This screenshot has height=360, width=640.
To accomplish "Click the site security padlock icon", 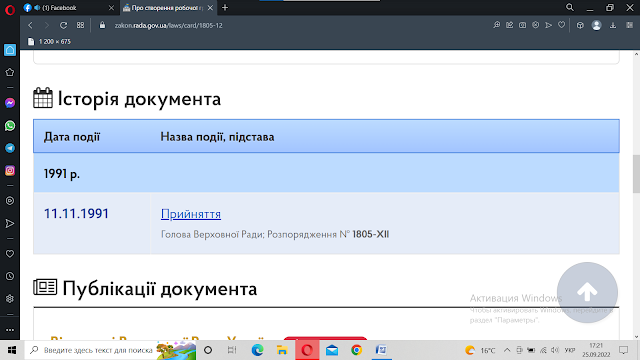I will coord(102,25).
